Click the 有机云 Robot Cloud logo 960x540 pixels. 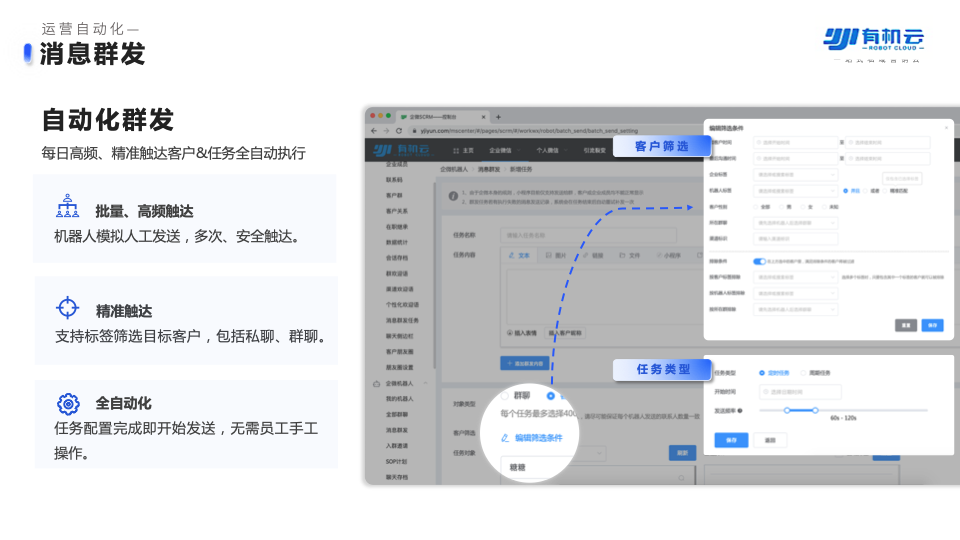point(874,39)
